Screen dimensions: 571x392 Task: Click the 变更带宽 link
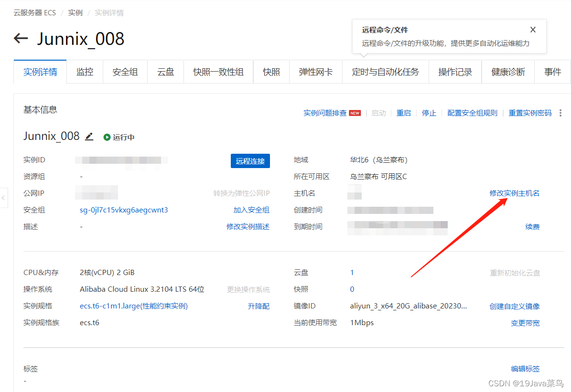[525, 323]
